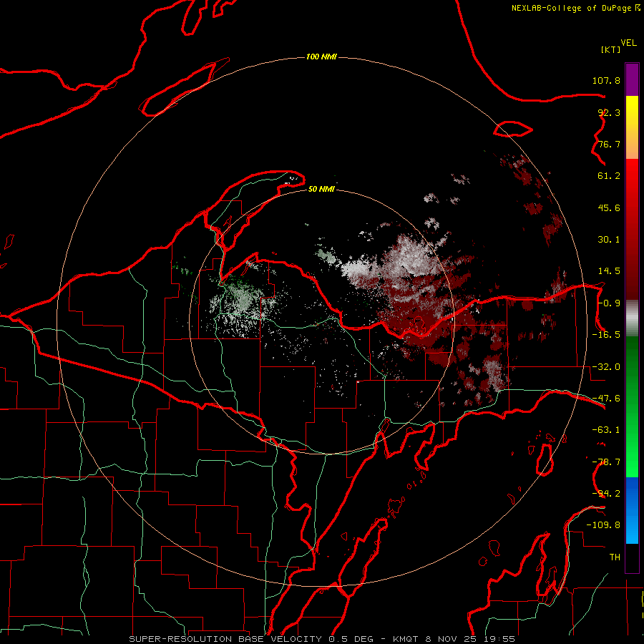Select the -94.2 velocity scale label
The image size is (644, 644).
(606, 494)
